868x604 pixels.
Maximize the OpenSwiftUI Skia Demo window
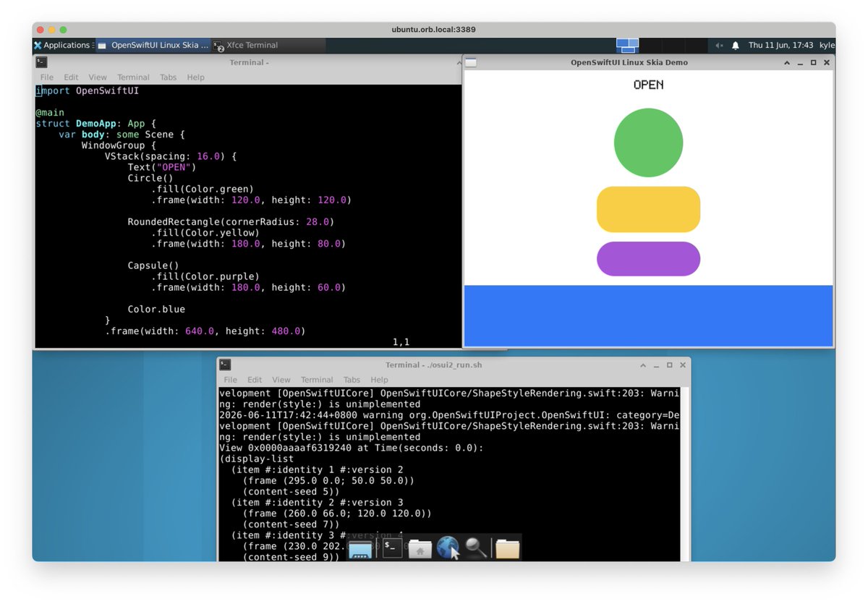tap(813, 63)
